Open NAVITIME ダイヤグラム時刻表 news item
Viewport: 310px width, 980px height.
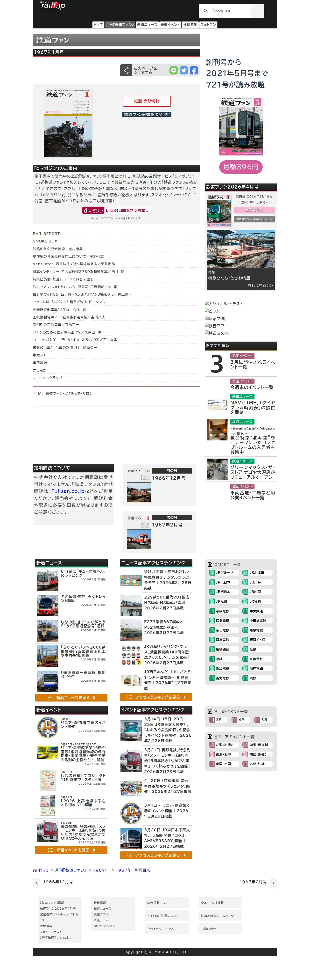tap(253, 407)
